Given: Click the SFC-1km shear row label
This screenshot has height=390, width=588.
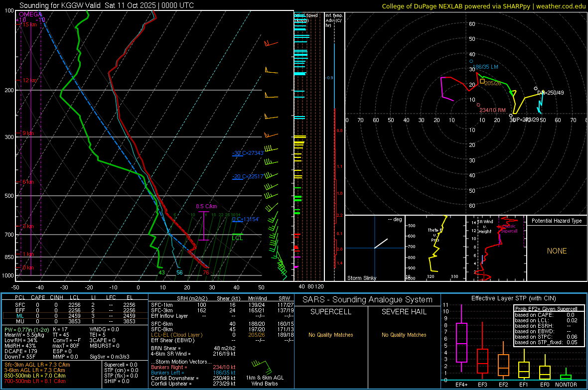Looking at the screenshot, I should [162, 305].
